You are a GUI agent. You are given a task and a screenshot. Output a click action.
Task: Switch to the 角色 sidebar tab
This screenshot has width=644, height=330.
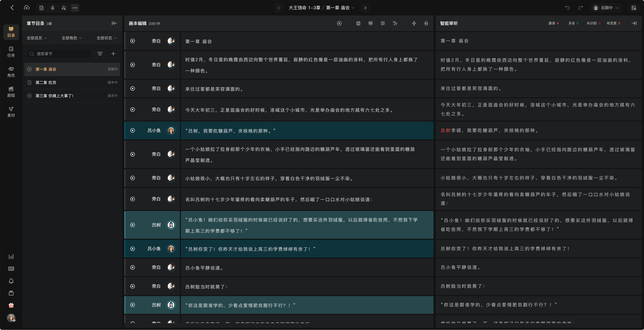coord(11,72)
